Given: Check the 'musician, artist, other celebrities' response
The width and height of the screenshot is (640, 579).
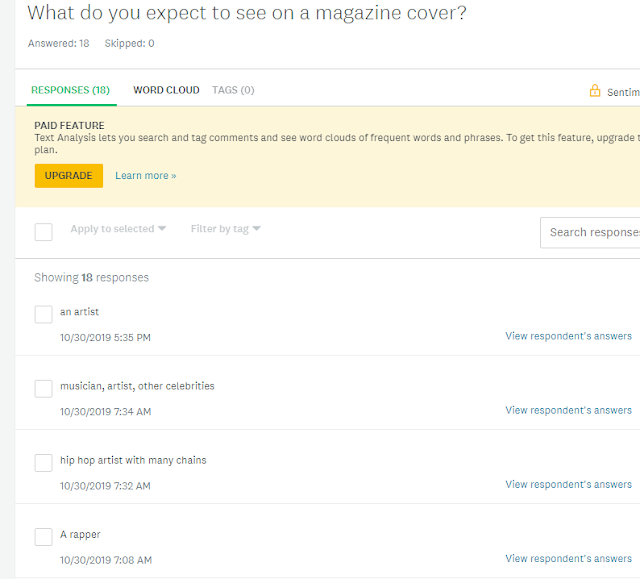Looking at the screenshot, I should click(43, 388).
